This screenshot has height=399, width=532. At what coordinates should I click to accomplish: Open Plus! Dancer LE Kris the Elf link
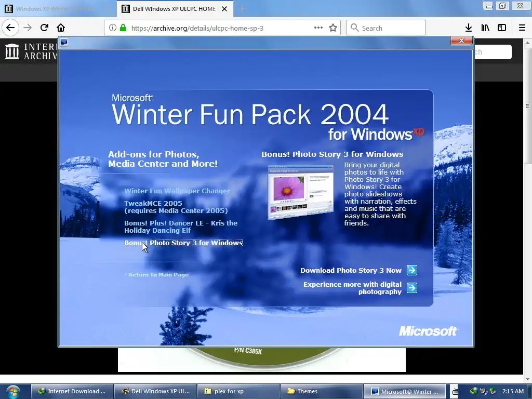tap(180, 227)
